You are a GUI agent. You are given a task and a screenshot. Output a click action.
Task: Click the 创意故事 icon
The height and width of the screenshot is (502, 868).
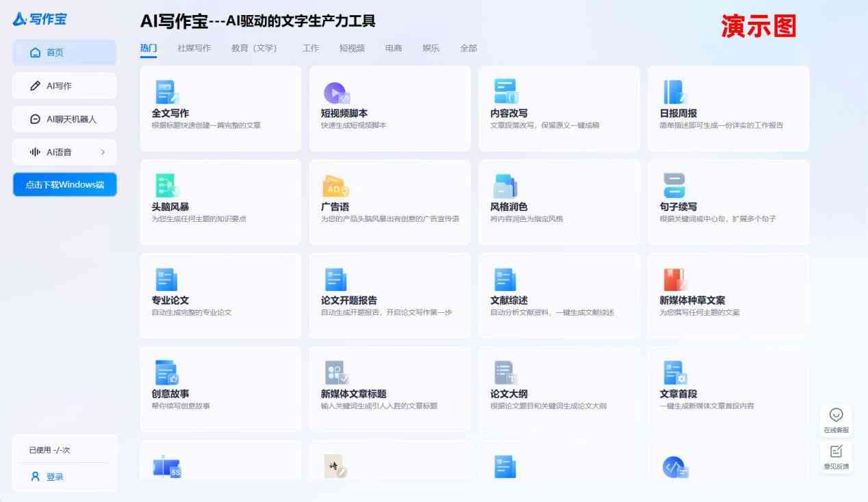166,373
